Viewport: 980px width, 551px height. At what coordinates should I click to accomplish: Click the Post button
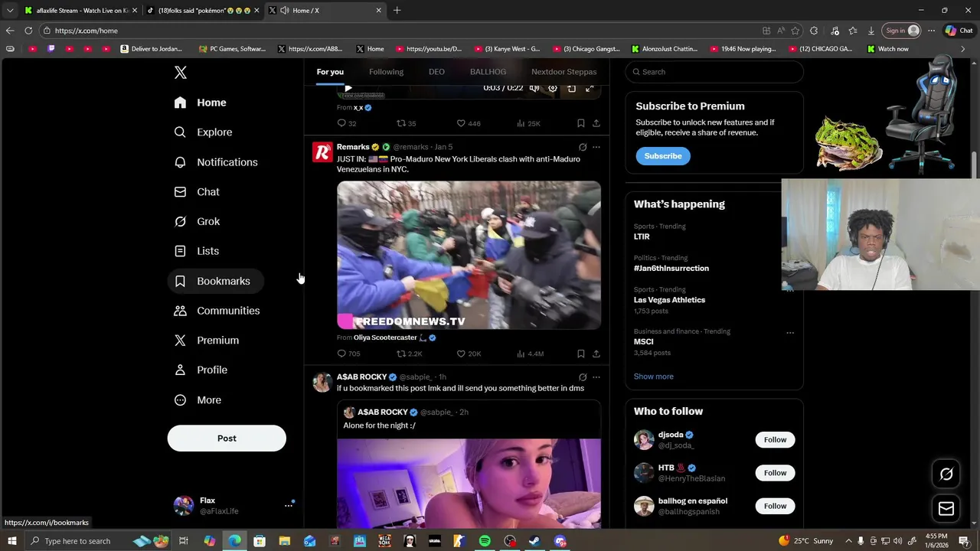point(227,439)
